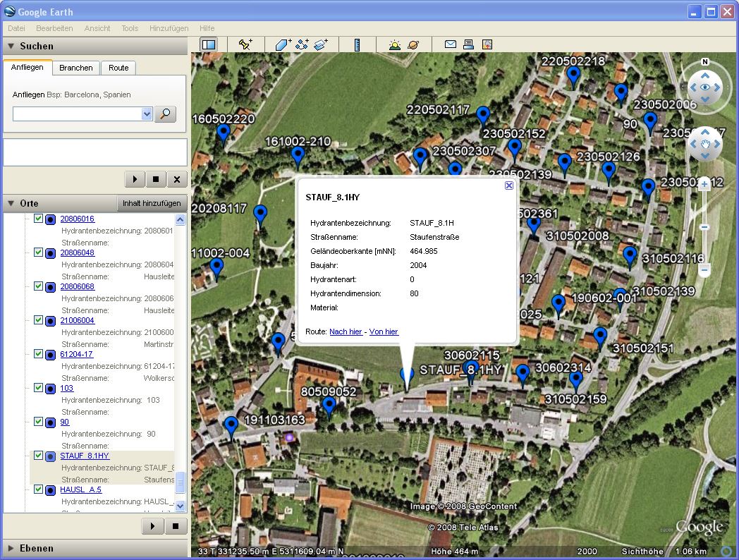Screen dimensions: 739x560
Task: Switch to sky view planet icon
Action: click(413, 44)
